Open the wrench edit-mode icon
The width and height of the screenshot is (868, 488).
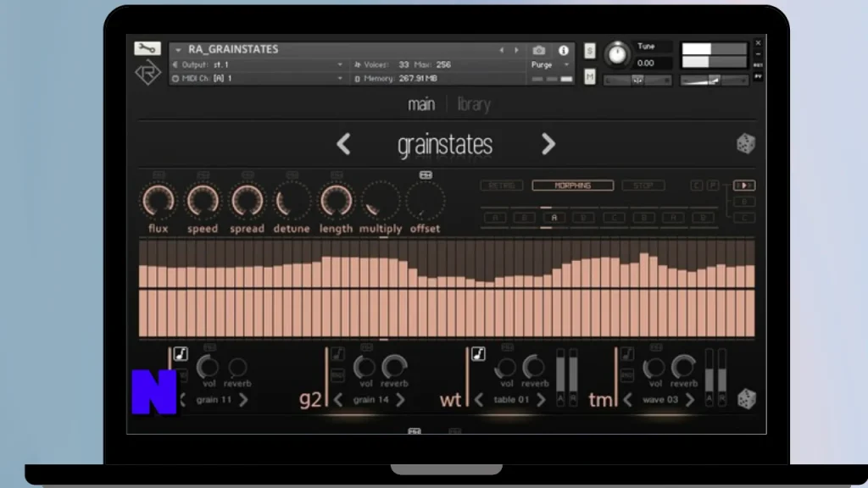pyautogui.click(x=147, y=48)
